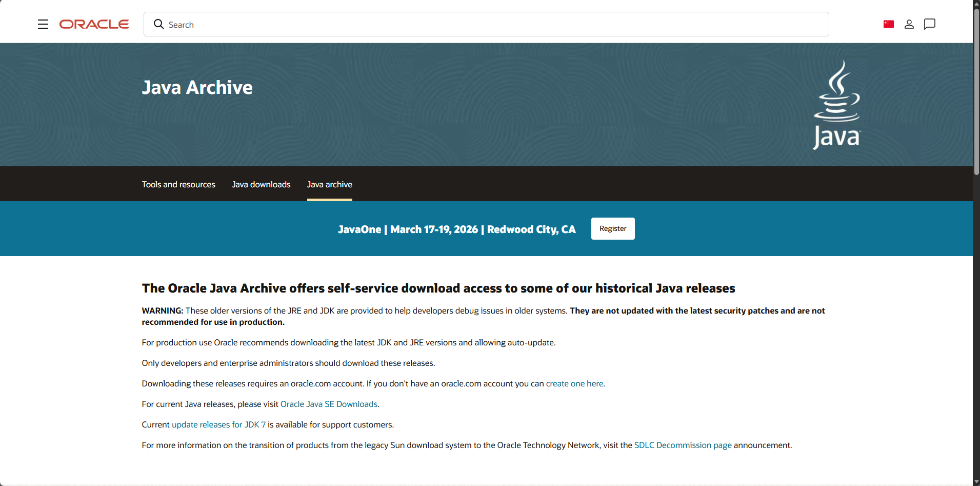Viewport: 980px width, 486px height.
Task: Click the scrollbar down arrow
Action: tap(976, 481)
